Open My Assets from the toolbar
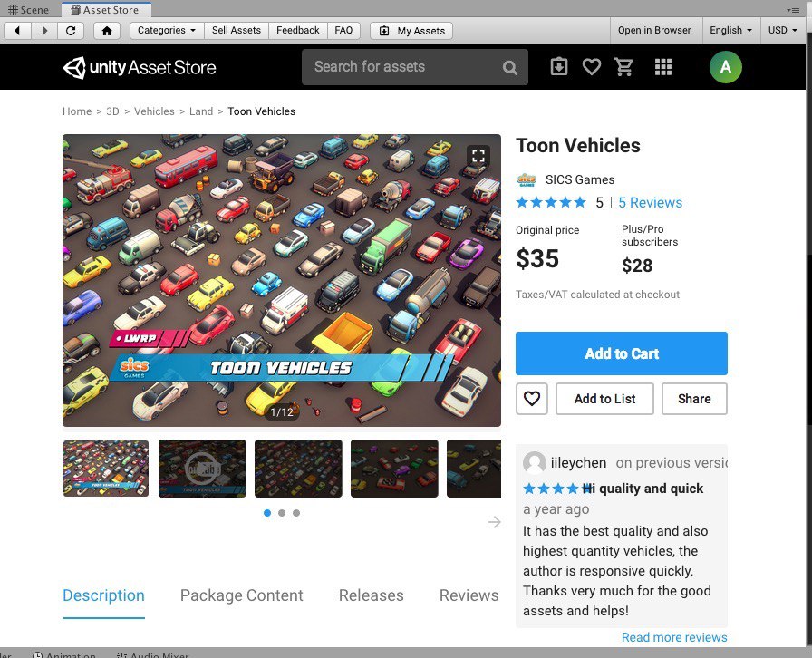This screenshot has width=812, height=658. 411,31
